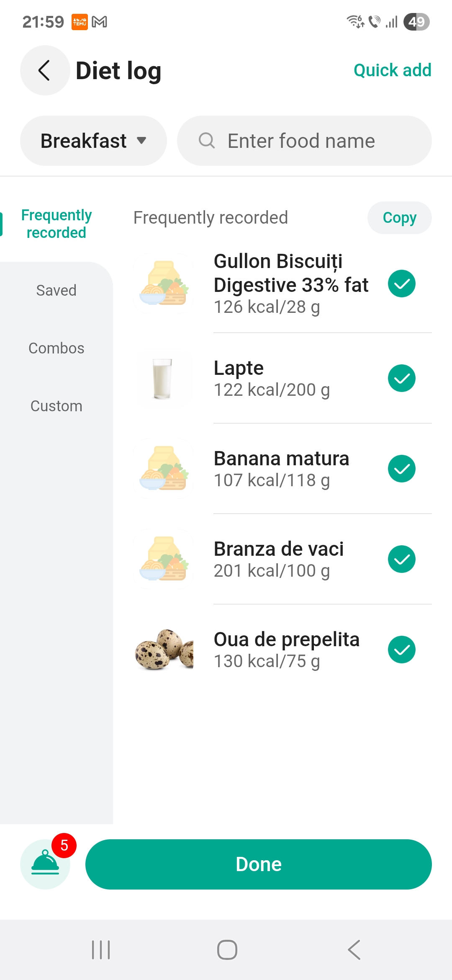Tap the search magnifier icon
Viewport: 452px width, 980px height.
[x=206, y=141]
